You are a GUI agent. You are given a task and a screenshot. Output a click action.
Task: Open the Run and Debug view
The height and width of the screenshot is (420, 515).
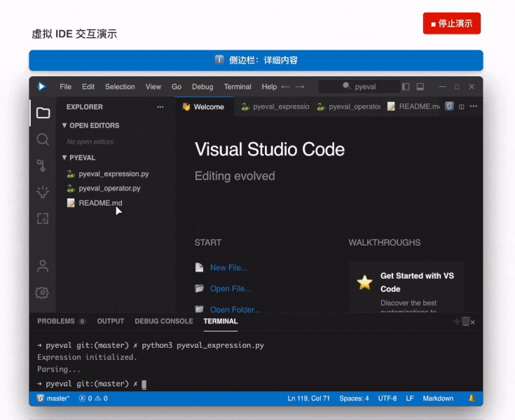(43, 192)
